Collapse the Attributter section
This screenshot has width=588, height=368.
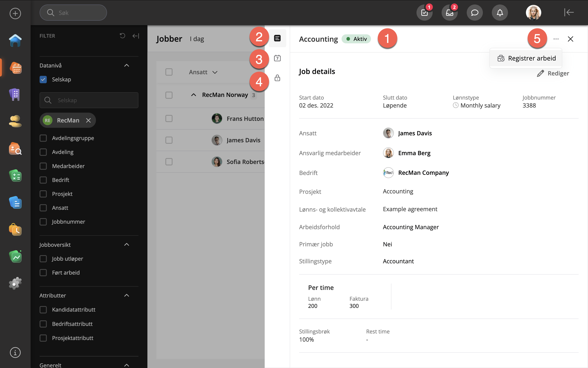point(127,295)
